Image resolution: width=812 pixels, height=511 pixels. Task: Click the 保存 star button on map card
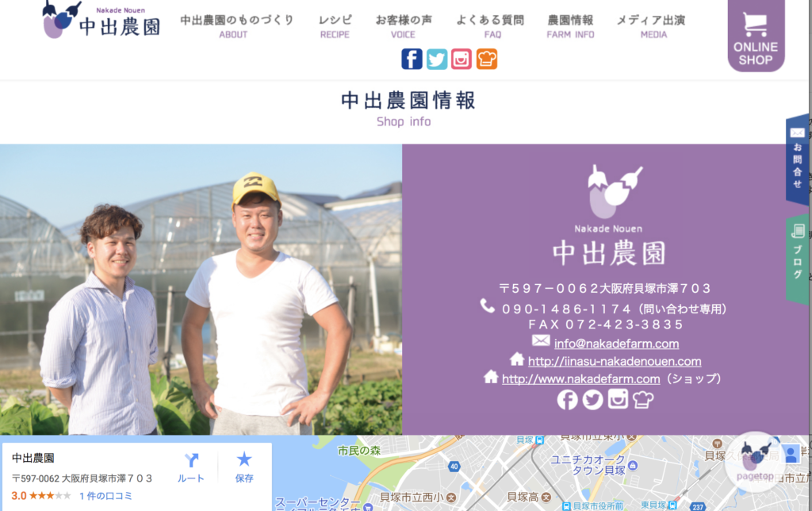coord(244,468)
